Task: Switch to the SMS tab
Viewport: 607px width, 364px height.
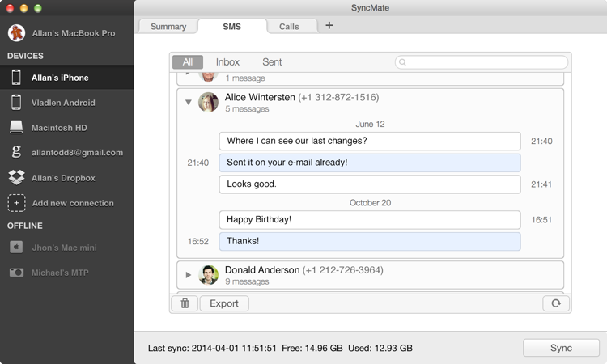Action: click(x=232, y=27)
